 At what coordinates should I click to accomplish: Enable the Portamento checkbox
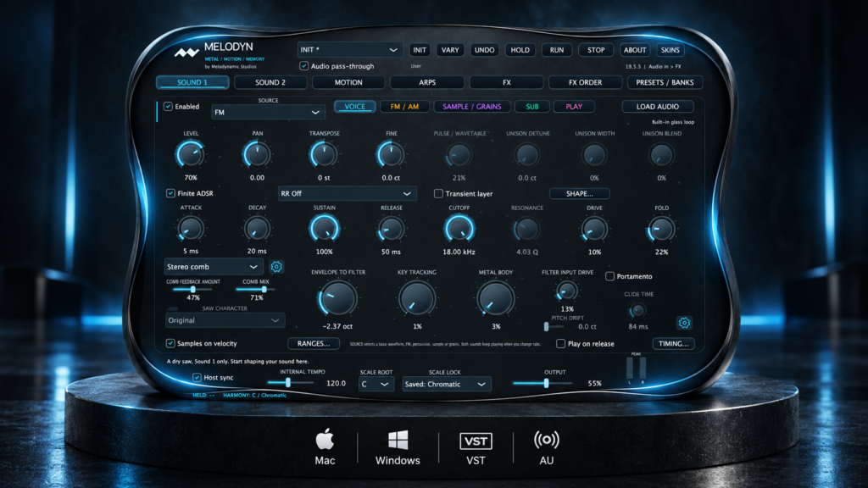click(609, 276)
